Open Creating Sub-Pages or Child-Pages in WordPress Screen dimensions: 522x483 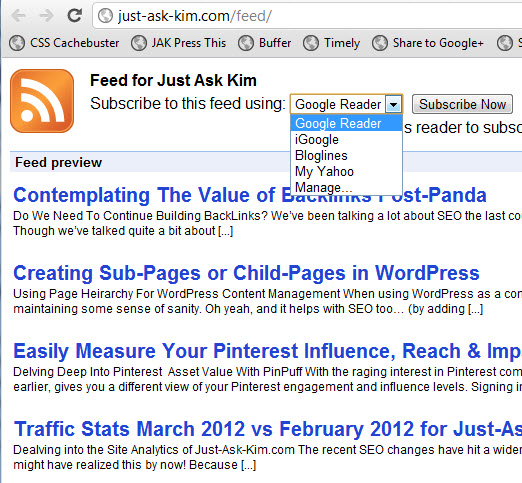(x=246, y=273)
